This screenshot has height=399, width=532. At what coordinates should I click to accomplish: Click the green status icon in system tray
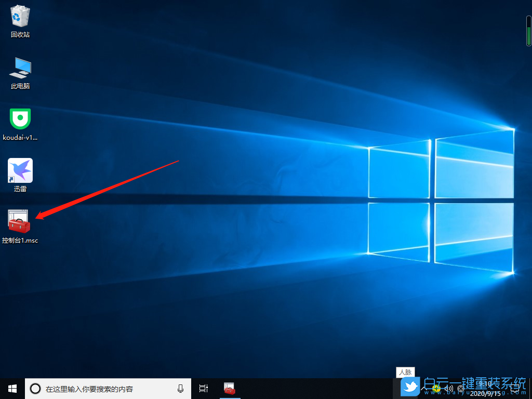(x=437, y=388)
